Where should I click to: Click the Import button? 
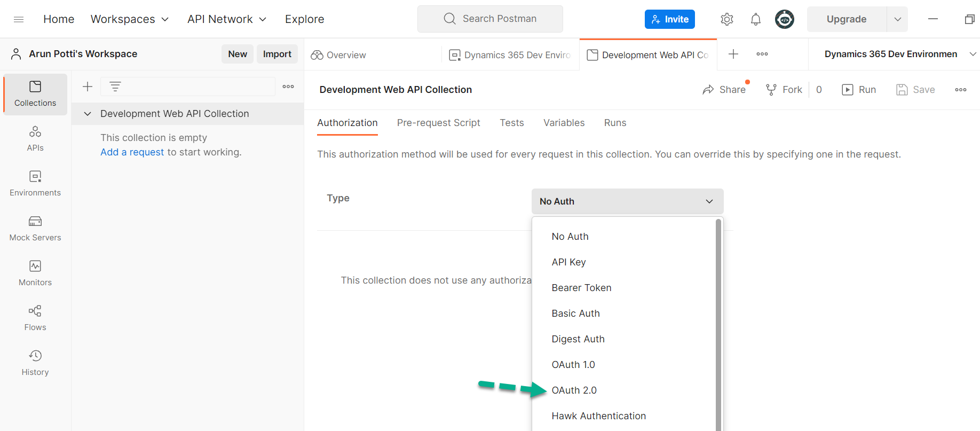(277, 54)
